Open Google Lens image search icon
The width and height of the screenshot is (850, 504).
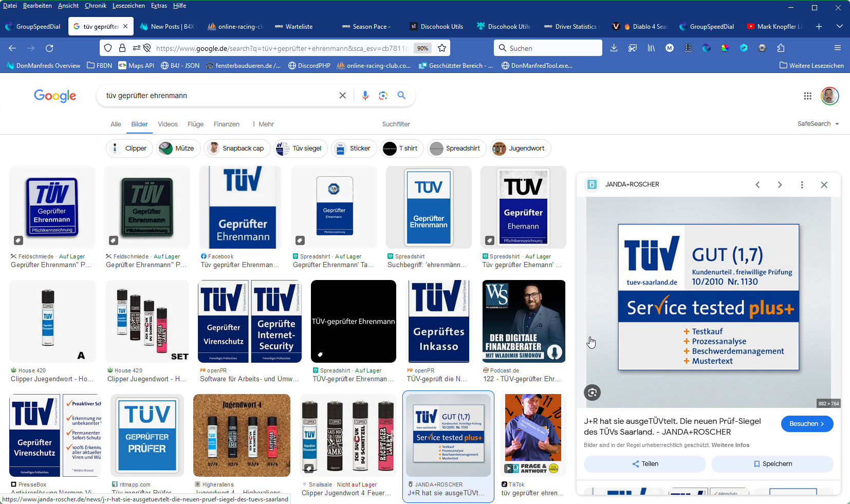tap(383, 96)
